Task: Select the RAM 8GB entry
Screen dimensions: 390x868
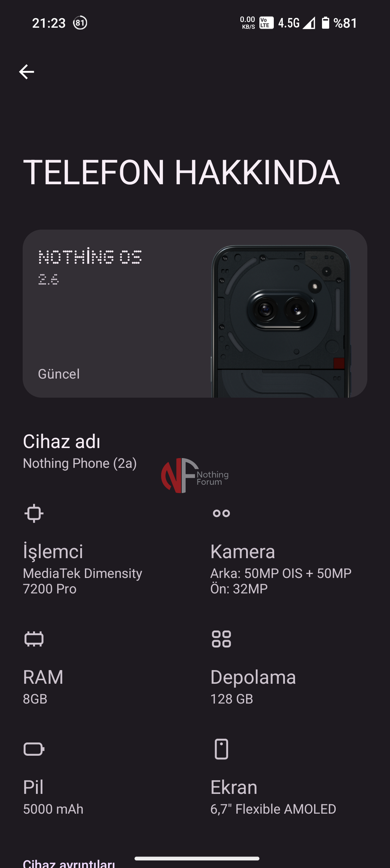Action: point(43,686)
